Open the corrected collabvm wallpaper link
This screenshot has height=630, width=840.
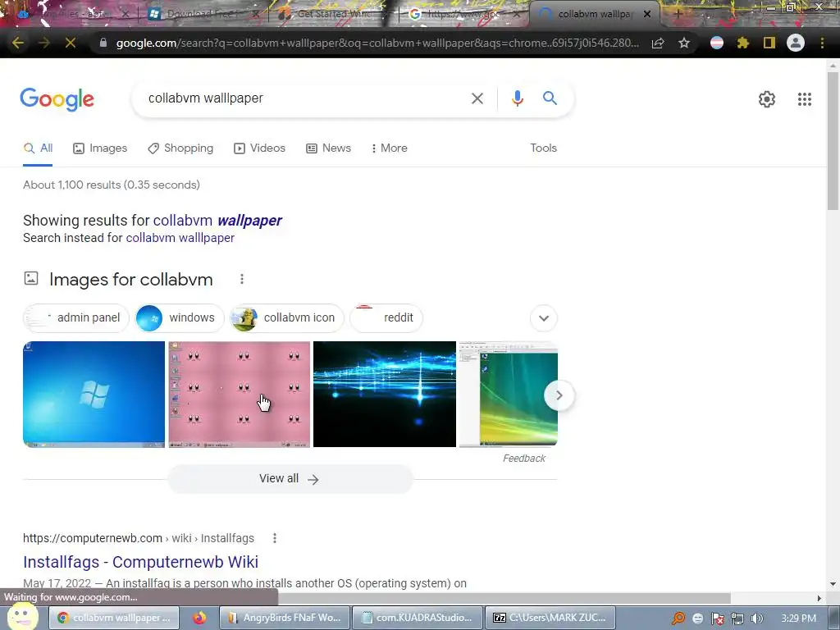(217, 220)
